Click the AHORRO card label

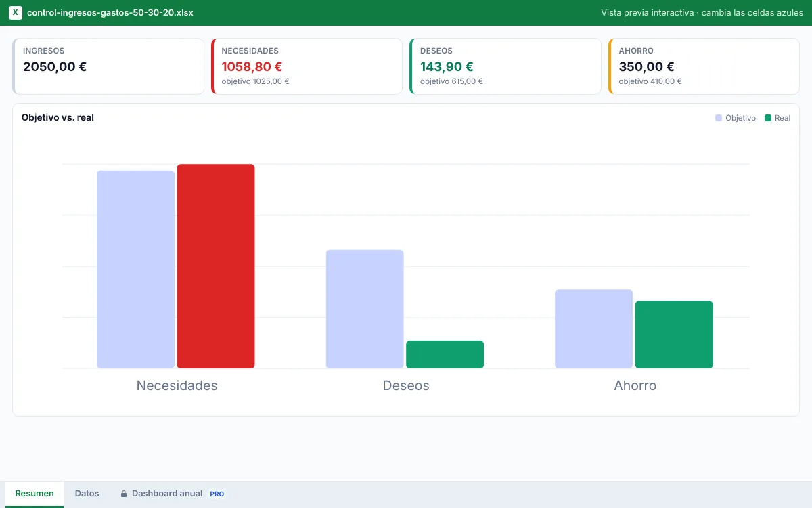pyautogui.click(x=636, y=51)
